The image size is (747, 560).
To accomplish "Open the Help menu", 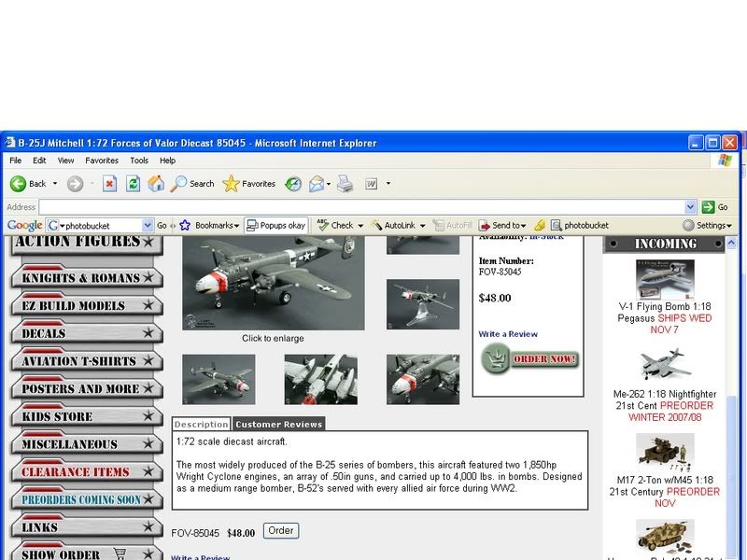I will [x=167, y=161].
